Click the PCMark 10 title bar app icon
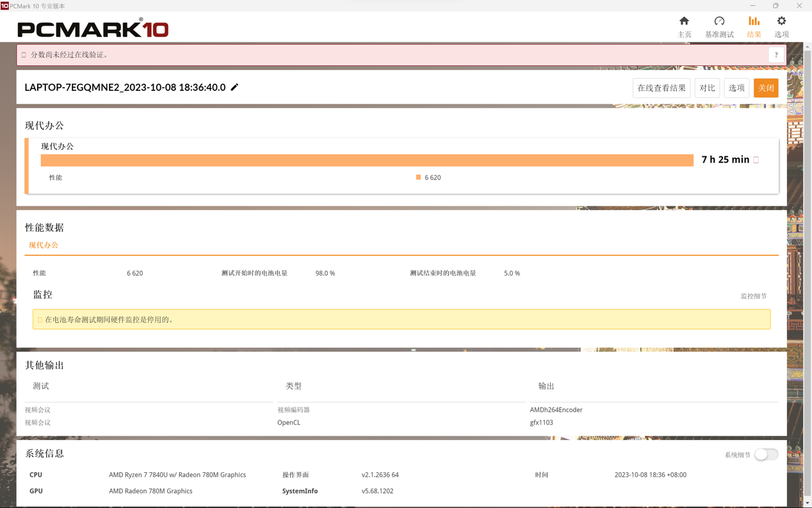This screenshot has width=812, height=508. [x=4, y=6]
